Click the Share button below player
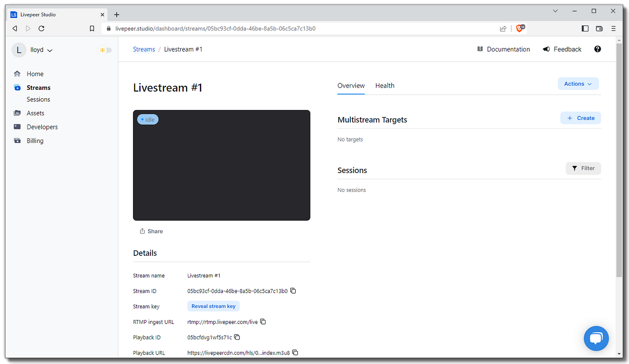629x364 pixels. point(151,231)
